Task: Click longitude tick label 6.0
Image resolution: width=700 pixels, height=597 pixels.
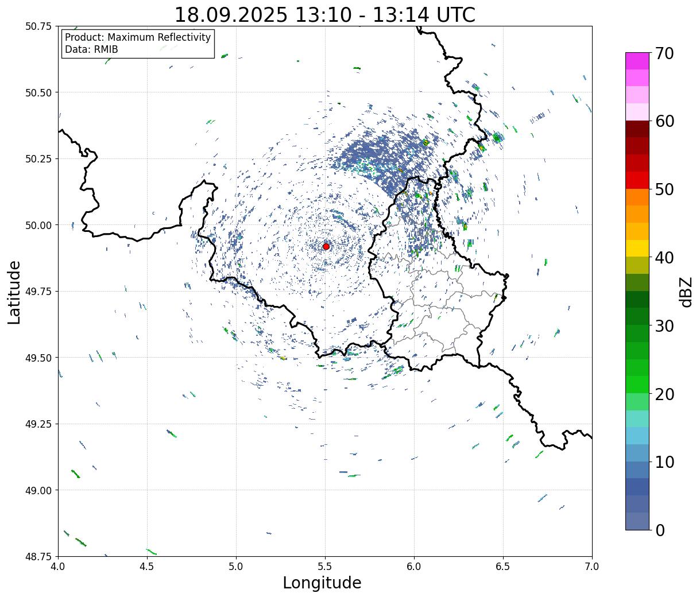Action: [x=414, y=567]
